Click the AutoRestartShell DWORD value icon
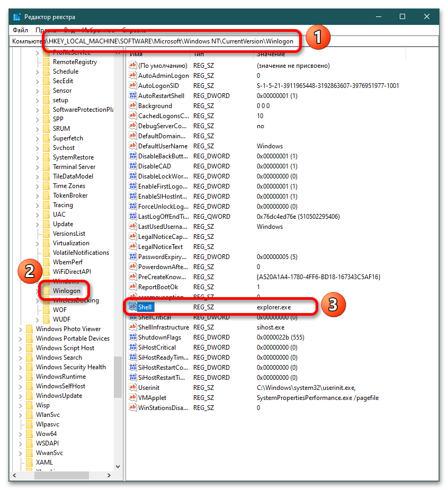Screen dimensions: 448x490 tap(133, 96)
